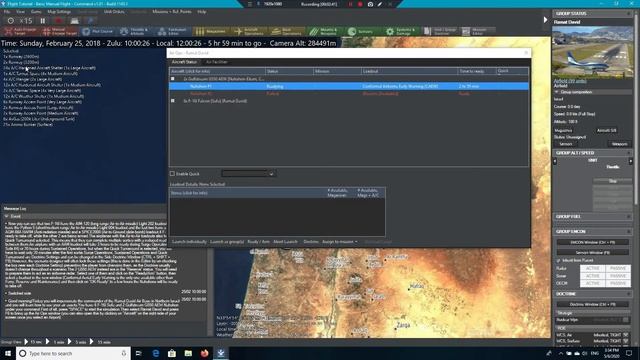Open the Auto Engage Target tool
The width and height of the screenshot is (640, 360).
(x=20, y=31)
